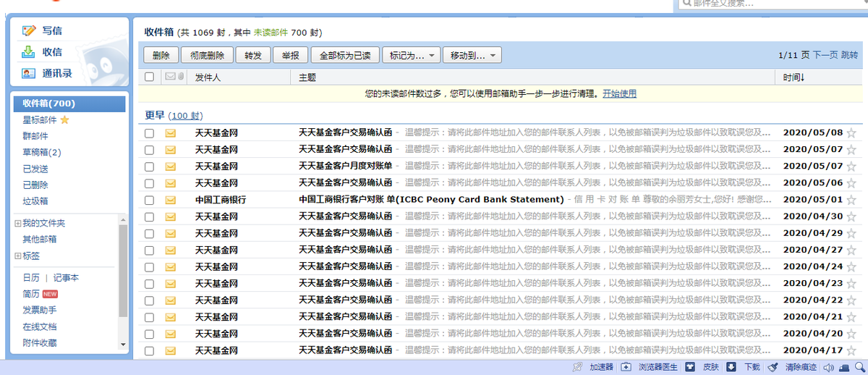Click the 加速器 icon in the status bar
Screen dimensions: 868x375
[576, 367]
